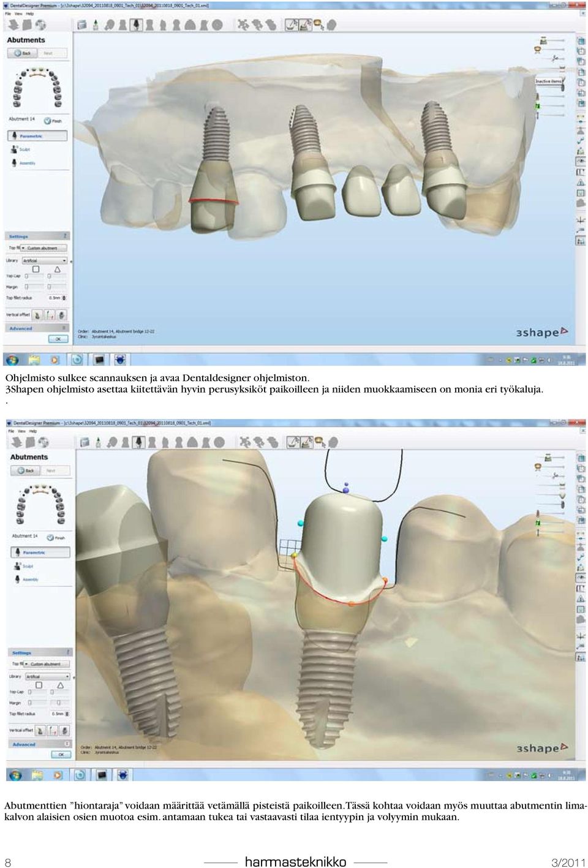Select the square shape option, upper settings
The height and width of the screenshot is (868, 588).
[36, 270]
